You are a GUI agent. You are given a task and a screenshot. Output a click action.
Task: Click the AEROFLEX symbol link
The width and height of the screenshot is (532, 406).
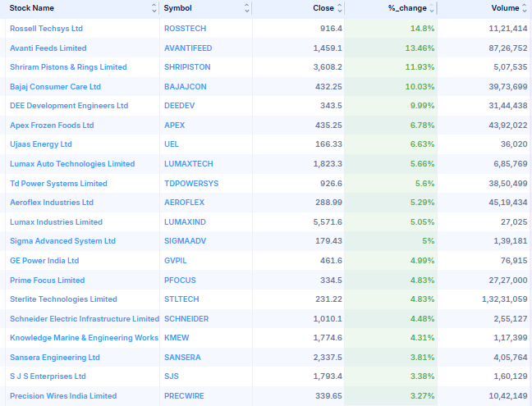[x=184, y=203]
